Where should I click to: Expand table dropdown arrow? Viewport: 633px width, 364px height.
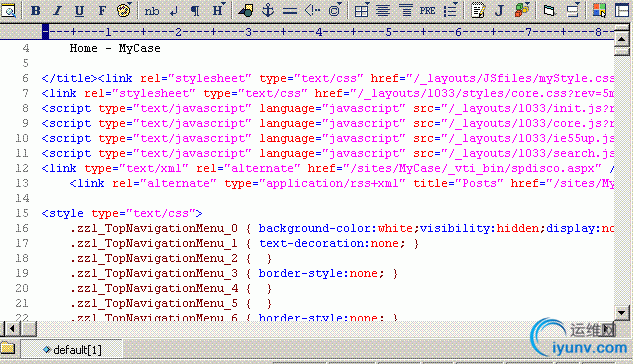coord(367,4)
